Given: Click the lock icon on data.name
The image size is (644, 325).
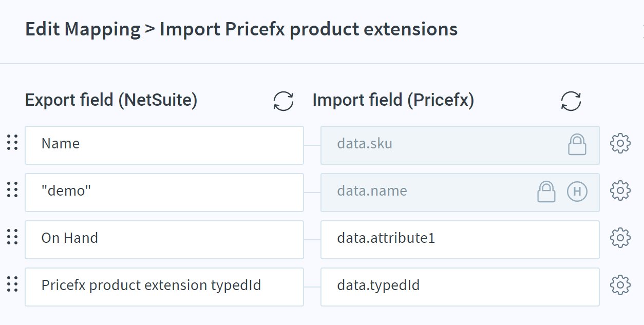Looking at the screenshot, I should [546, 192].
